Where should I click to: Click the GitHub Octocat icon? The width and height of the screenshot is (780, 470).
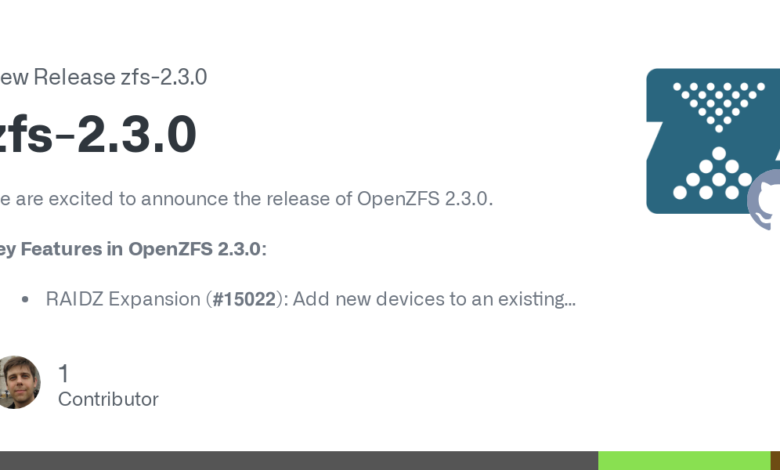point(765,200)
